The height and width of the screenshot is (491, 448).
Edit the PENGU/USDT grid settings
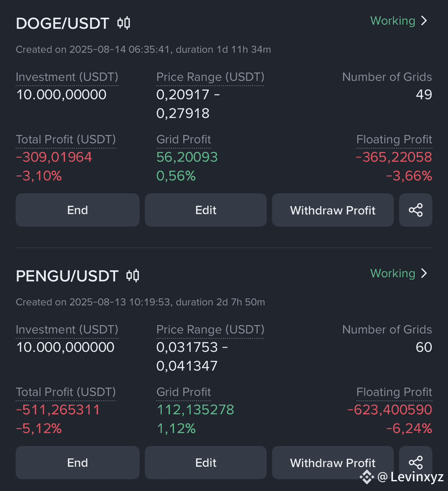pos(205,462)
